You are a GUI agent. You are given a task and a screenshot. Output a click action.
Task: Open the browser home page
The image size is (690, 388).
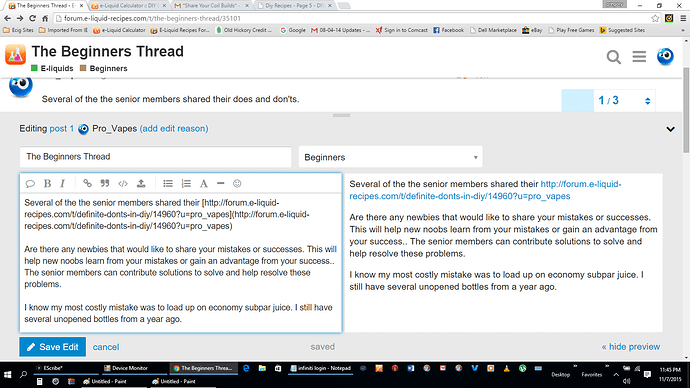click(45, 18)
